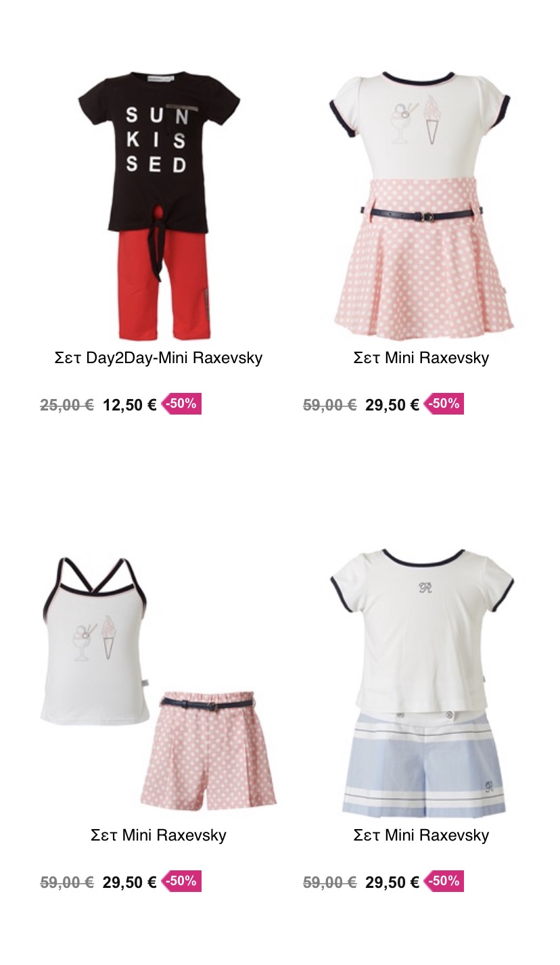Click the -50% badge for the blue striped shorts set
Viewport: 560px width, 965px height.
click(444, 881)
